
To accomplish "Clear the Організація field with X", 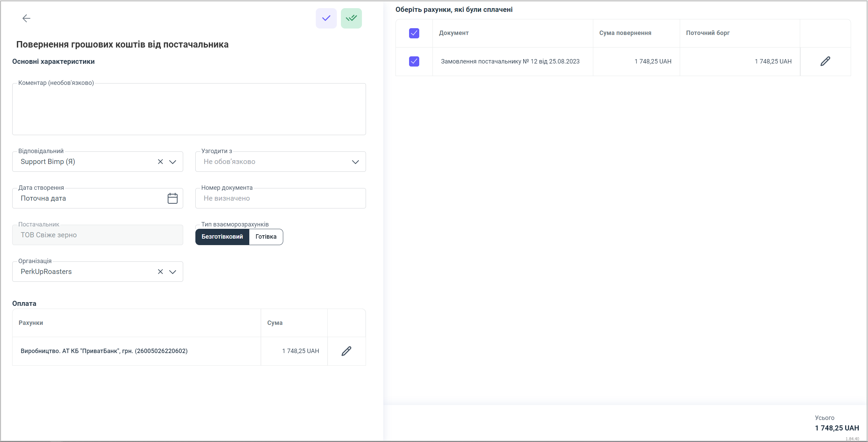I will point(160,272).
